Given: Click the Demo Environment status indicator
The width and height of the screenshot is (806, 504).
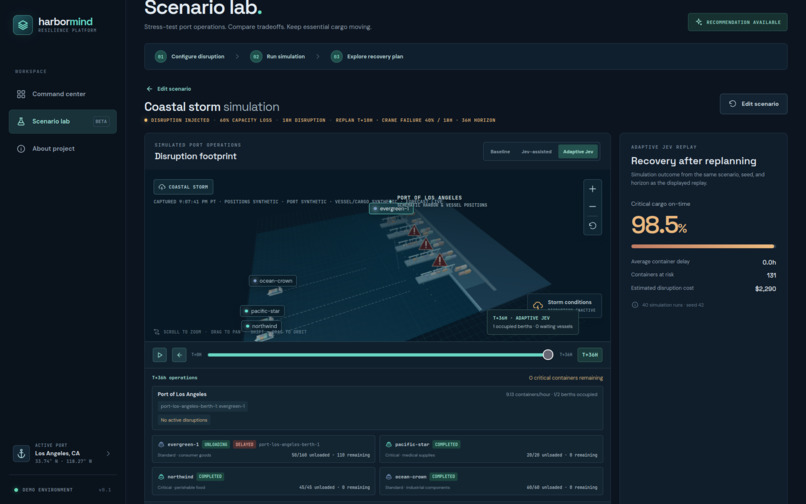Looking at the screenshot, I should [44, 490].
